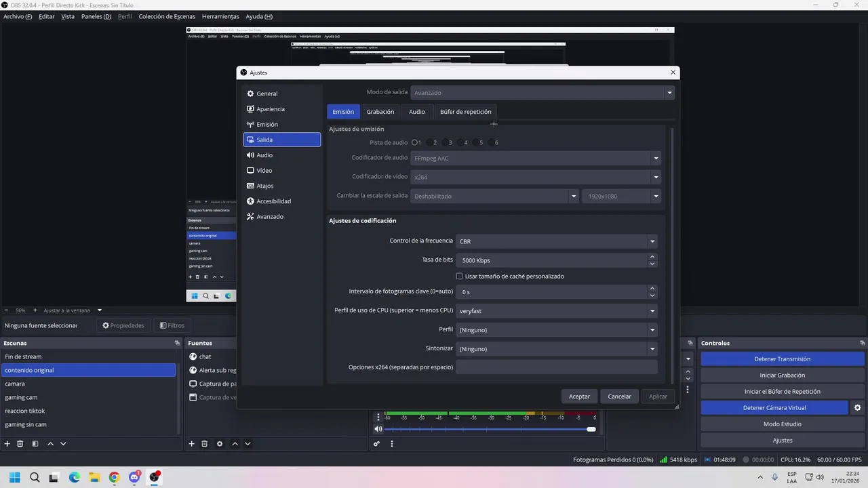
Task: Click Modo Estudio button
Action: coord(782,424)
